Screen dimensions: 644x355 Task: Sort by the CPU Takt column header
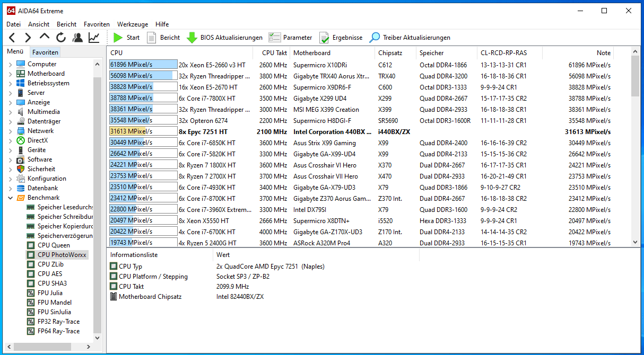pos(274,53)
